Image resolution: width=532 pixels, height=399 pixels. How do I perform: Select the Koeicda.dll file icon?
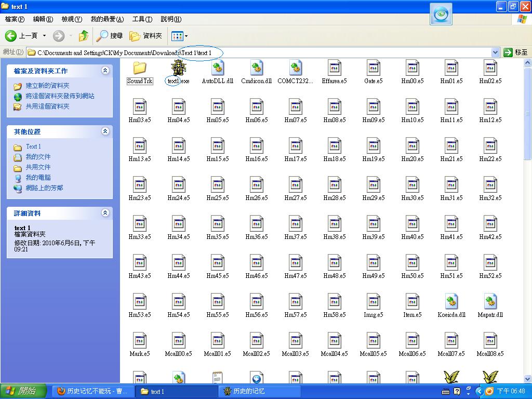(x=451, y=302)
